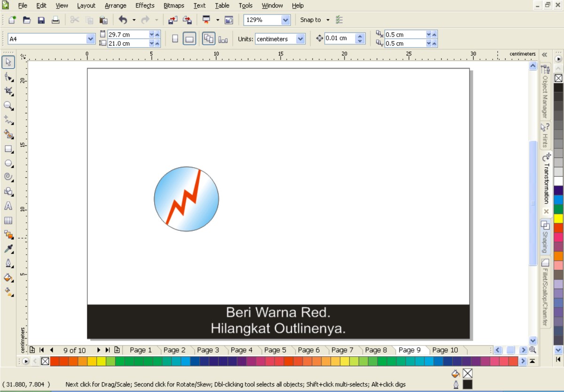
Task: Click the nudge offset 0.01 cm field
Action: [x=340, y=39]
